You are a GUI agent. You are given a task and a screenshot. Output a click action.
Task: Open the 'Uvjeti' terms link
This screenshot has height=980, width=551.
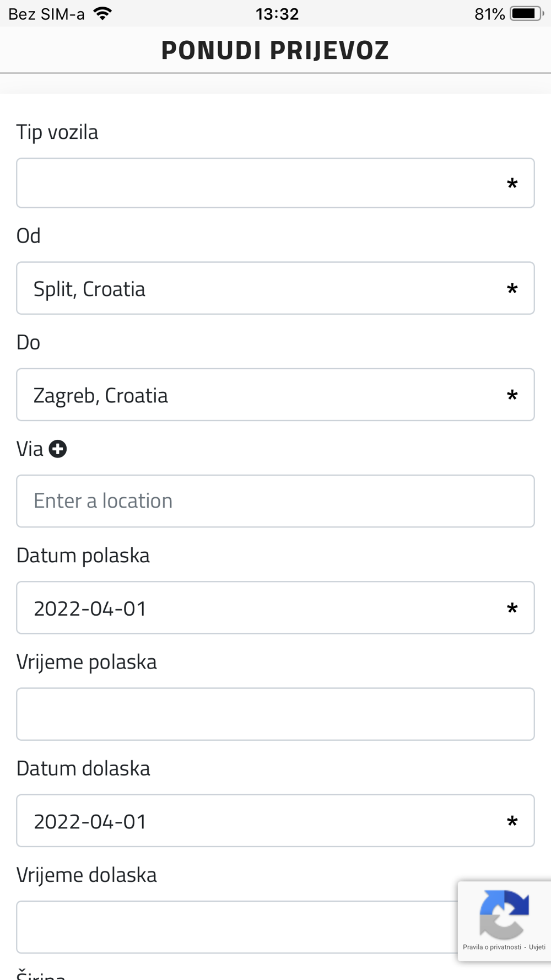[x=537, y=947]
